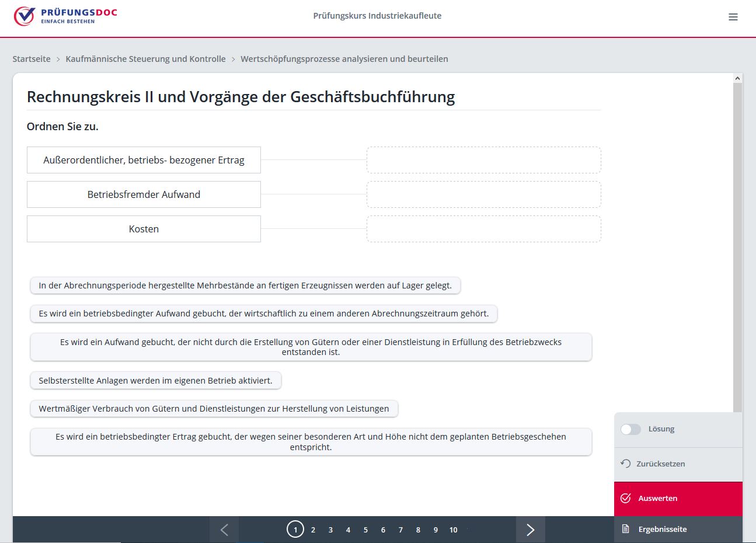The height and width of the screenshot is (543, 756).
Task: Select the Betriebsfremder Aufwand drop zone
Action: [x=483, y=194]
